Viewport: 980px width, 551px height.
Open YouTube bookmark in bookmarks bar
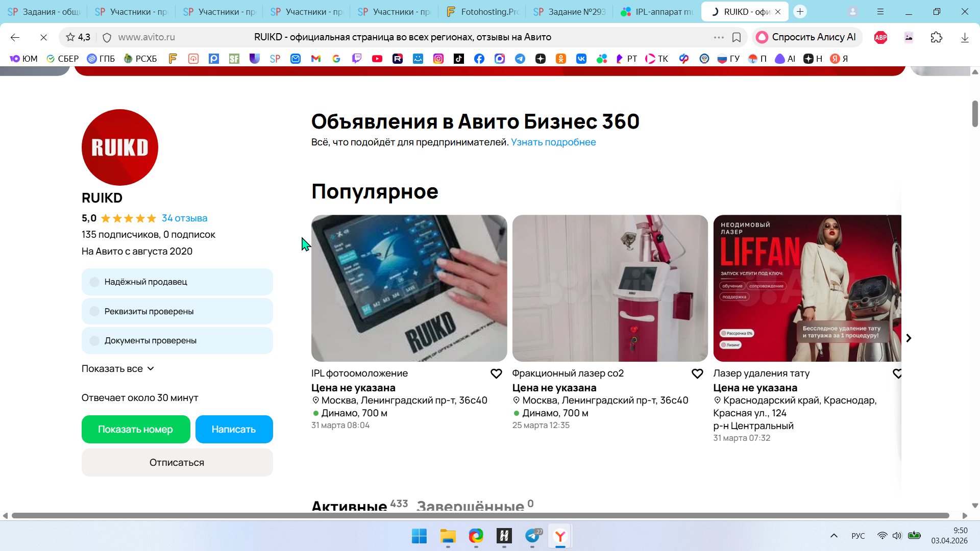377,59
